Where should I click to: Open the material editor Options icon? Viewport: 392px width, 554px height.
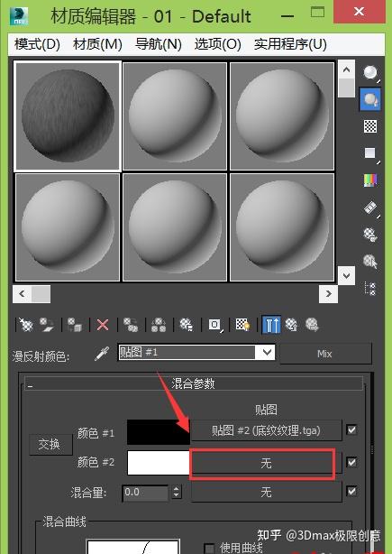pyautogui.click(x=370, y=235)
